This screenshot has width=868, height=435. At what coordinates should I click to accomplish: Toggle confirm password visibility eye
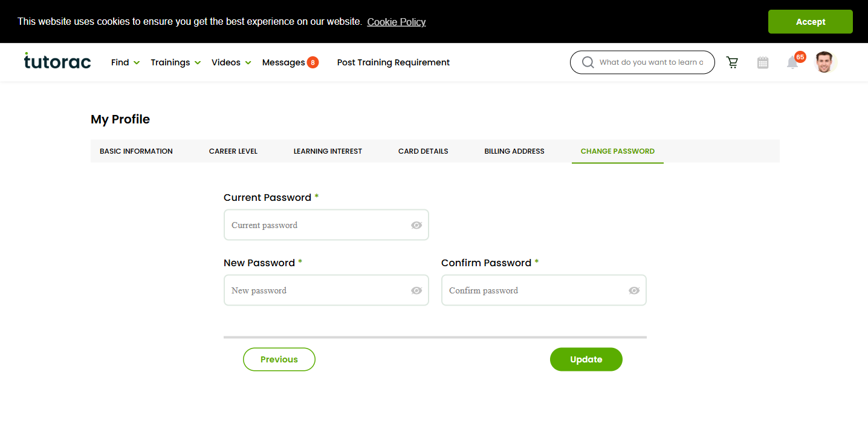634,290
